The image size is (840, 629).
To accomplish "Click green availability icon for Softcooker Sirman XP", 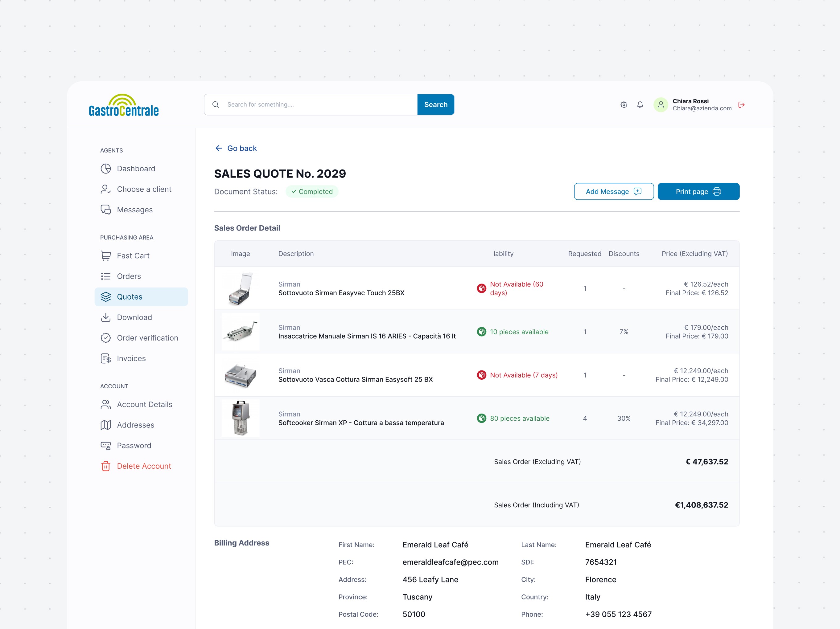I will point(481,418).
